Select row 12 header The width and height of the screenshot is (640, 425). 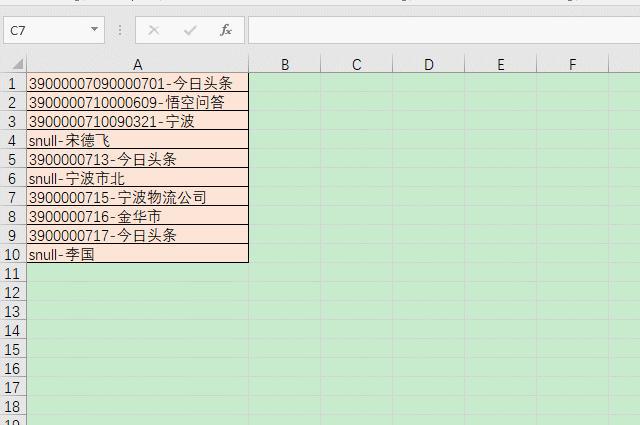tap(13, 292)
